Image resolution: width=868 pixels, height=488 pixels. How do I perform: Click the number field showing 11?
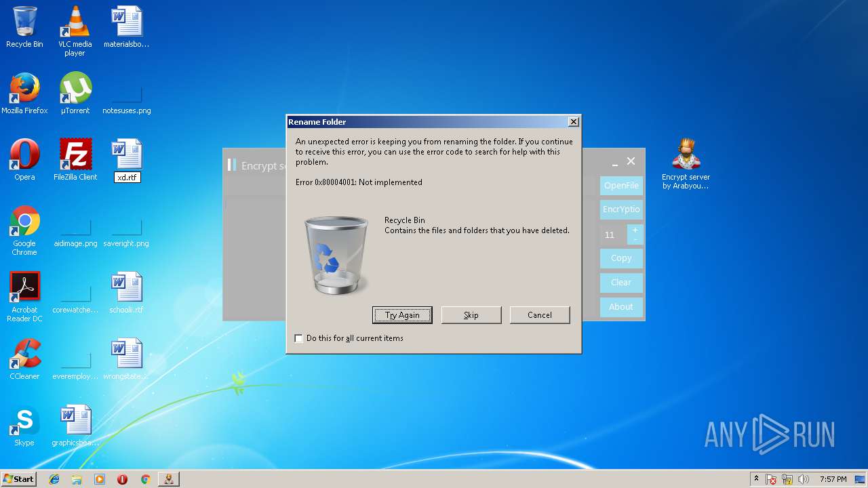point(613,235)
